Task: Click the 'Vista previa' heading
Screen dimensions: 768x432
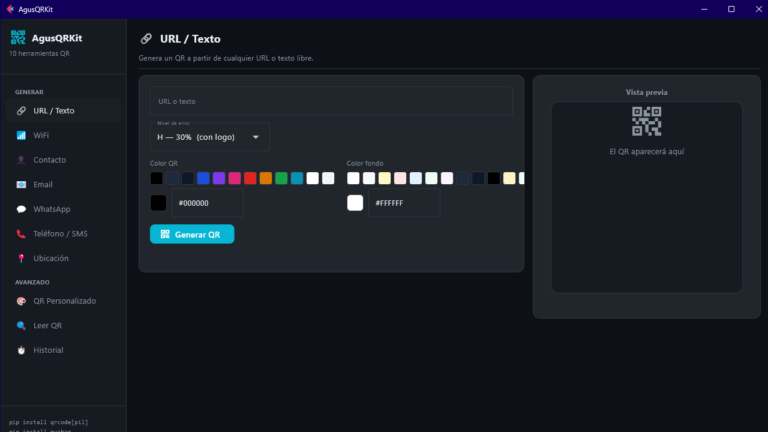Action: click(647, 92)
